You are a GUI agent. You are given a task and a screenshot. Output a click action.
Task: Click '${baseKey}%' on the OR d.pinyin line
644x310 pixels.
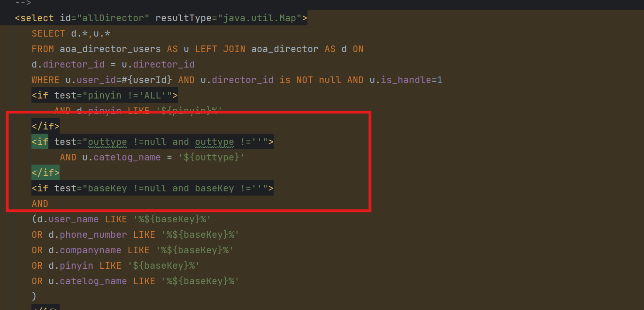coord(164,266)
